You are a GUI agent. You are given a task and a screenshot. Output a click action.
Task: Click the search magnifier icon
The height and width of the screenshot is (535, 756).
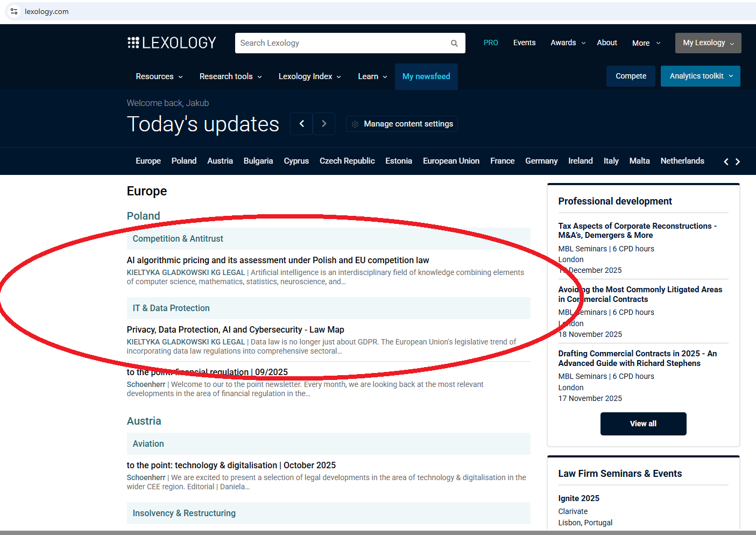pos(454,43)
